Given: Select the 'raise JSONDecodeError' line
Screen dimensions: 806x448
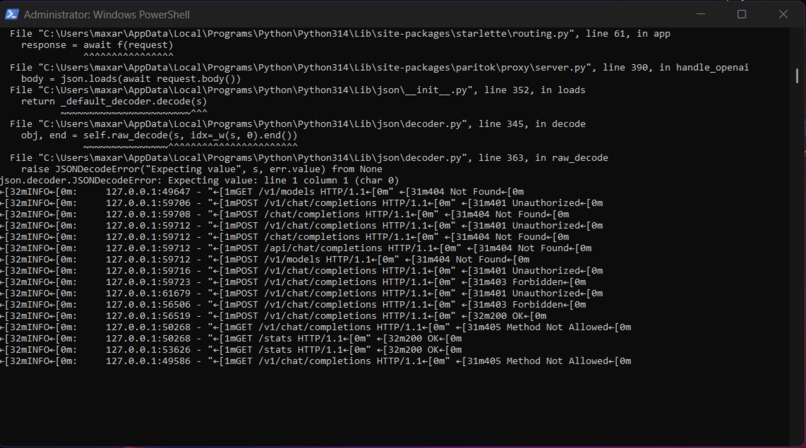Looking at the screenshot, I should [202, 170].
